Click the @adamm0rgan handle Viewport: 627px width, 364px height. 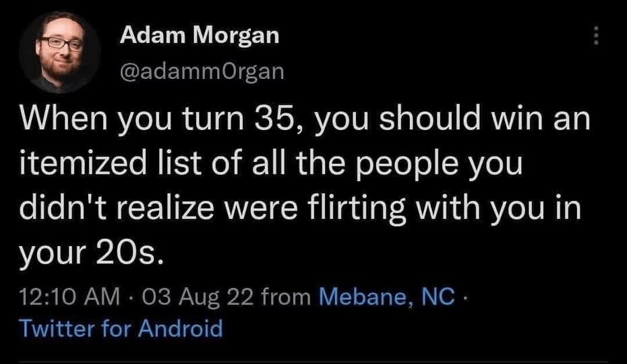pos(202,70)
